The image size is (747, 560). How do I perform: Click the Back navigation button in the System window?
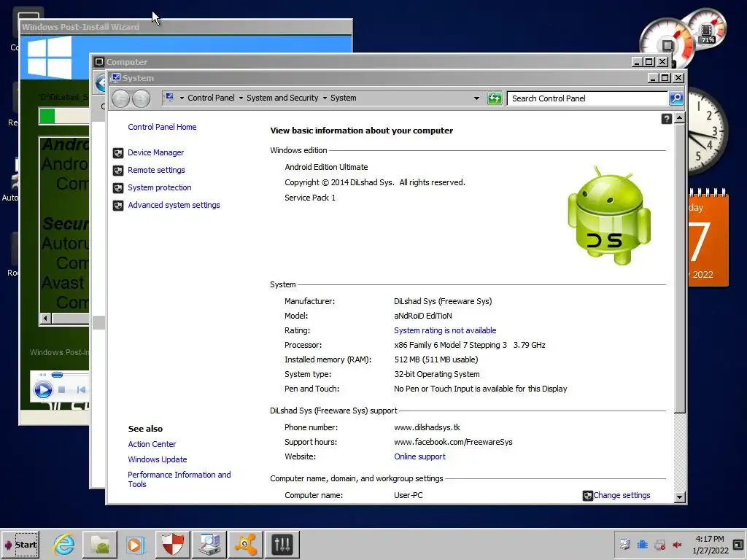click(x=120, y=98)
